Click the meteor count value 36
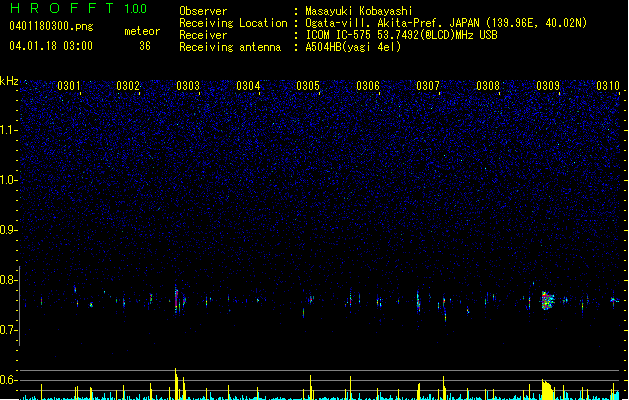 point(145,46)
